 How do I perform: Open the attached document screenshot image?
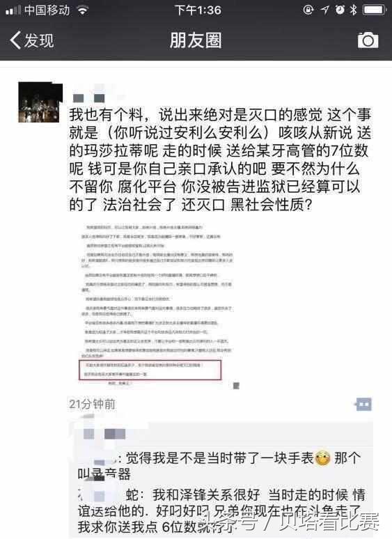tap(157, 304)
